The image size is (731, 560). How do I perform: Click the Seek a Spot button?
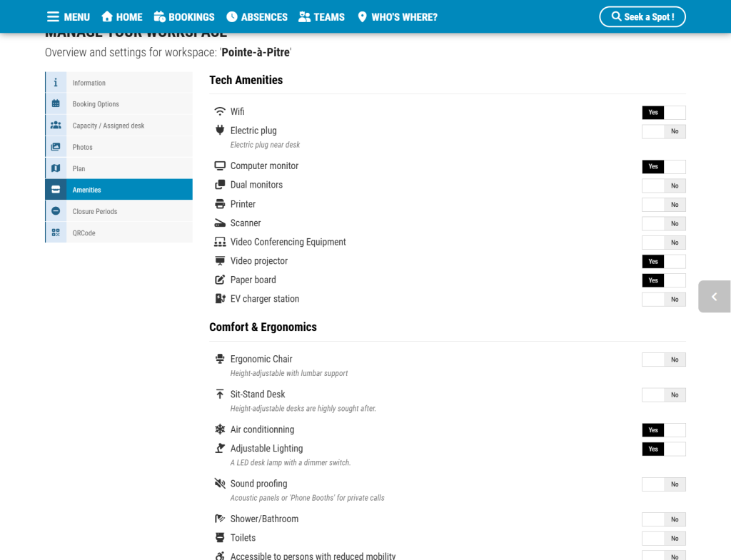click(642, 17)
